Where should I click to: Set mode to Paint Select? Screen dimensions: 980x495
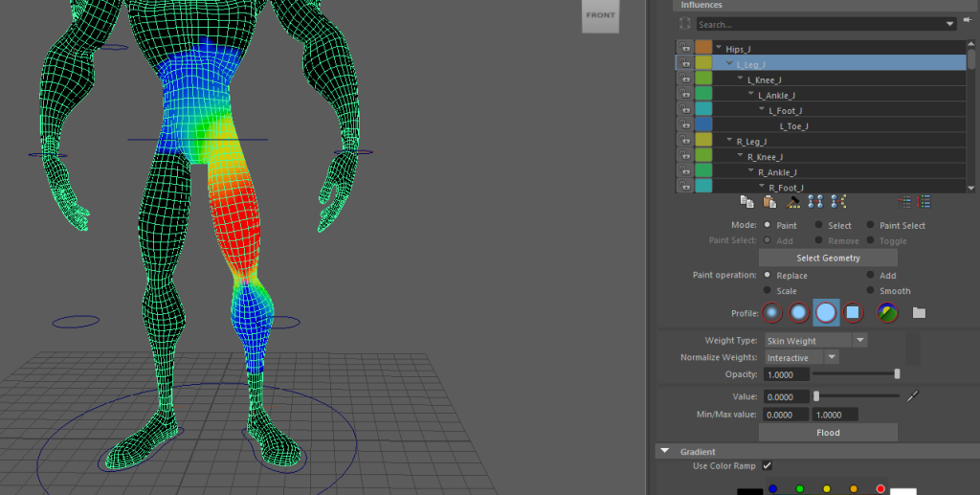[x=870, y=226]
